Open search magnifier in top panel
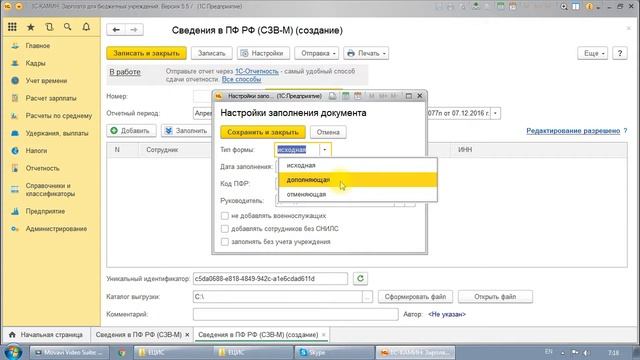Viewport: 640px width, 360px height. pos(68,27)
